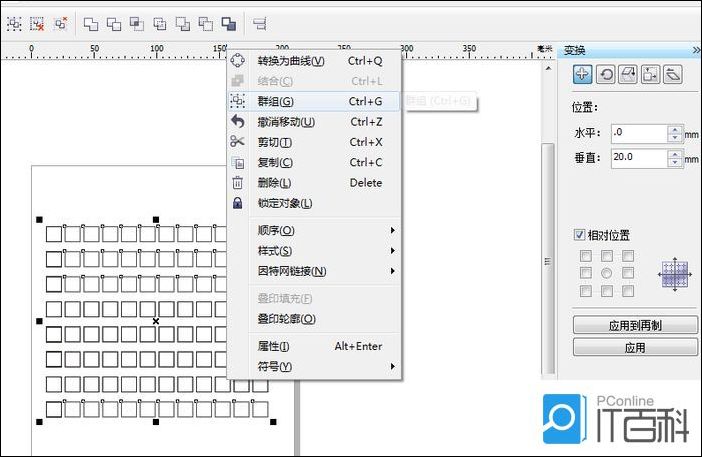Click the Group objects toolbar icon

click(x=14, y=22)
